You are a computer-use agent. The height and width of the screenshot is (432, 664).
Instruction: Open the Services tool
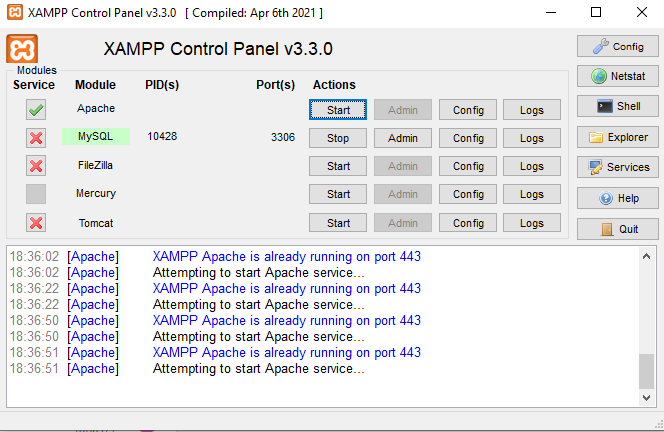(x=617, y=167)
